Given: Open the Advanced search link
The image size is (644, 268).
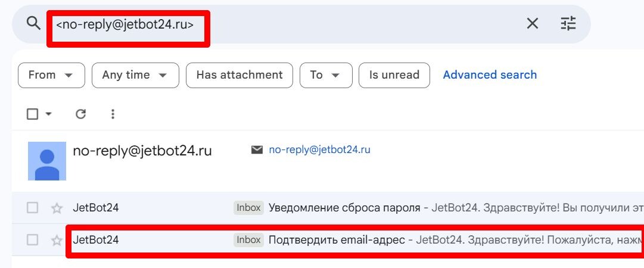Looking at the screenshot, I should [490, 75].
